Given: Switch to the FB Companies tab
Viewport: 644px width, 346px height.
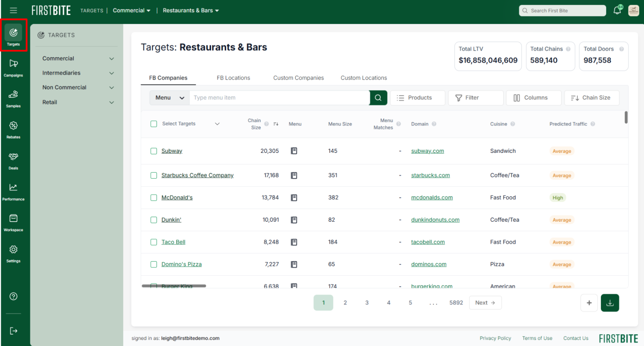Looking at the screenshot, I should click(x=168, y=78).
